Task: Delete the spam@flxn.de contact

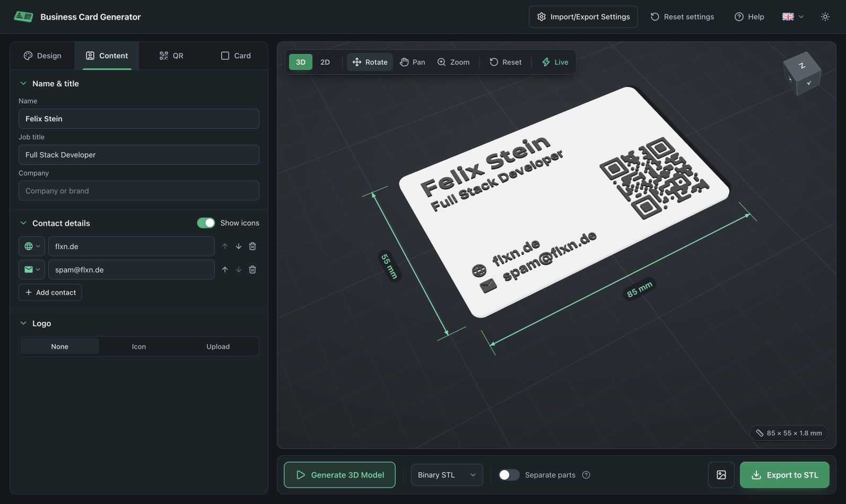Action: tap(252, 270)
